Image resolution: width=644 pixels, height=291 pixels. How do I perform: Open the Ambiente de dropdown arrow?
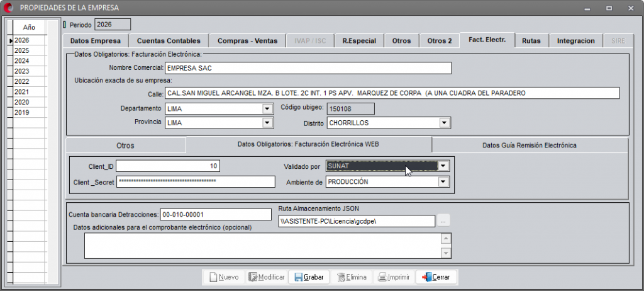(x=443, y=181)
